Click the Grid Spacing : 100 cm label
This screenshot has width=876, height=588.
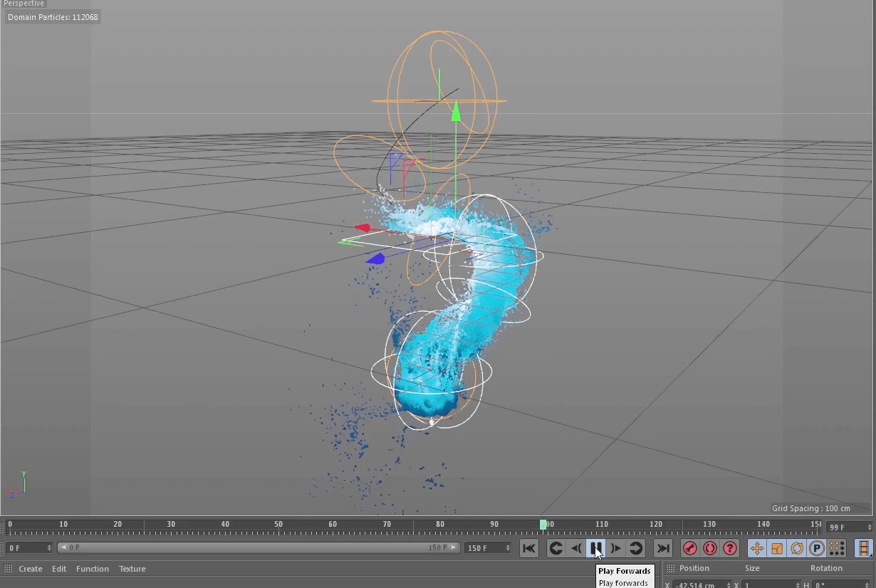pyautogui.click(x=811, y=508)
